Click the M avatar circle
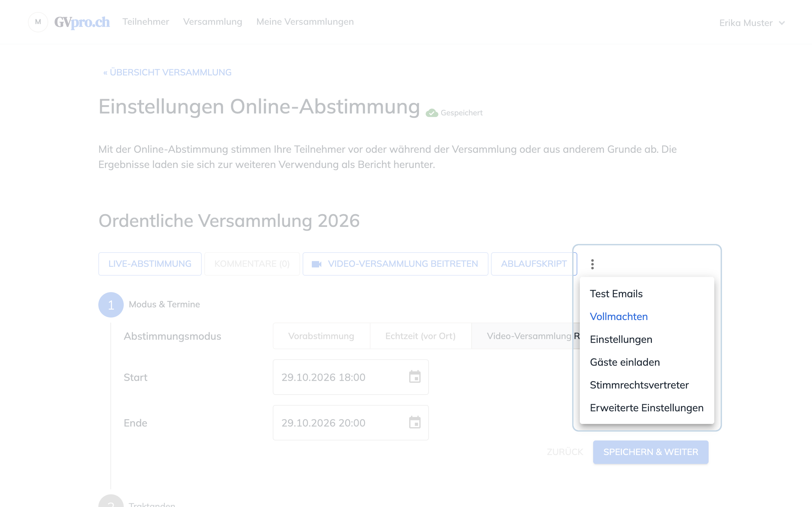Screen dimensions: 812x507 (38, 22)
